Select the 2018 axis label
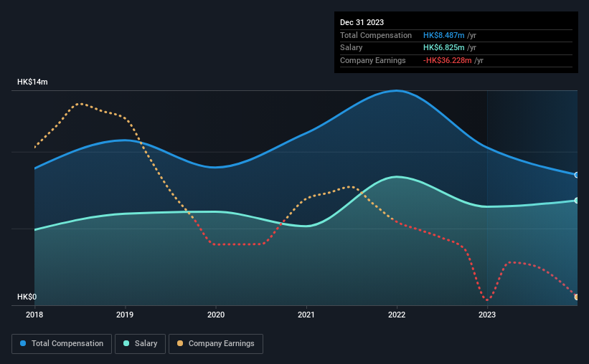The image size is (589, 364). click(34, 315)
